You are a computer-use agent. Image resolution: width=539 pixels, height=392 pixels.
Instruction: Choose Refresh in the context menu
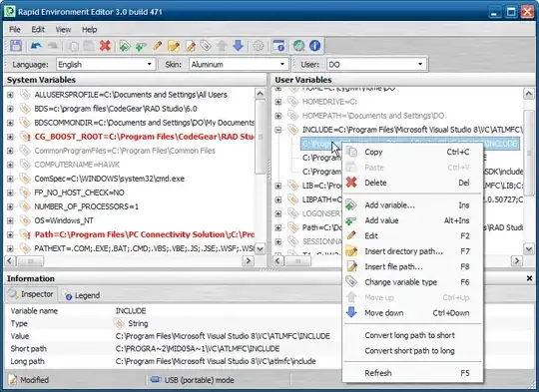tap(412, 373)
